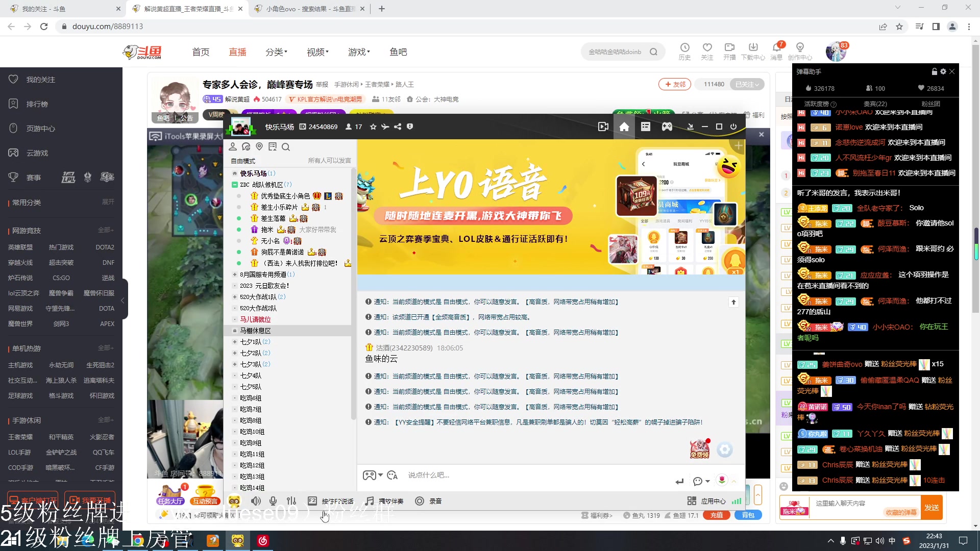
Task: Toggle 录音 recording in YY
Action: (x=428, y=501)
